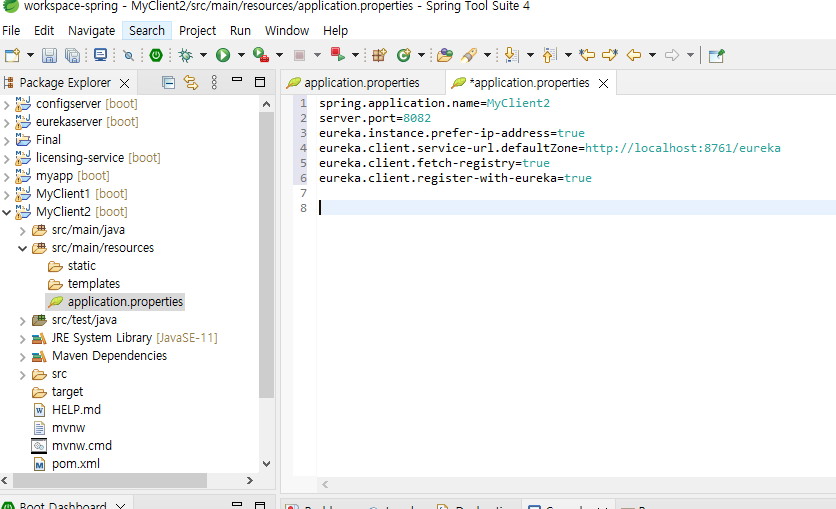
Task: Open the Back history dropdown arrow
Action: [652, 55]
